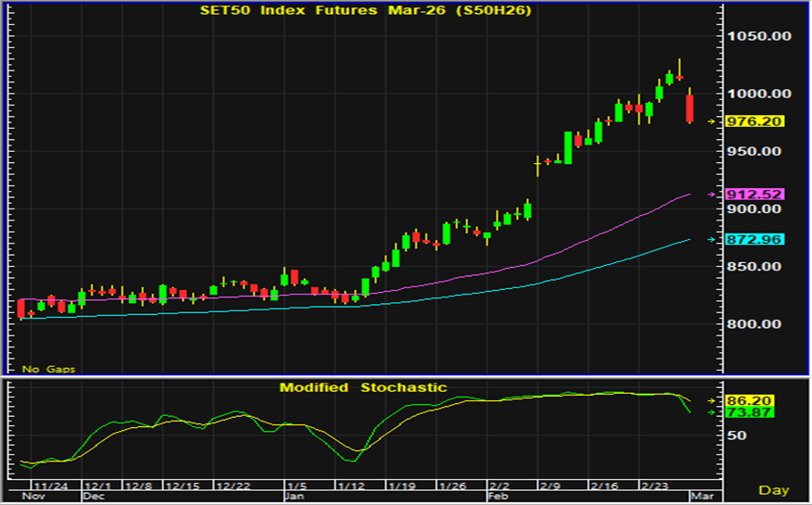This screenshot has width=812, height=505.
Task: Select the 976.20 last price label
Action: [758, 121]
